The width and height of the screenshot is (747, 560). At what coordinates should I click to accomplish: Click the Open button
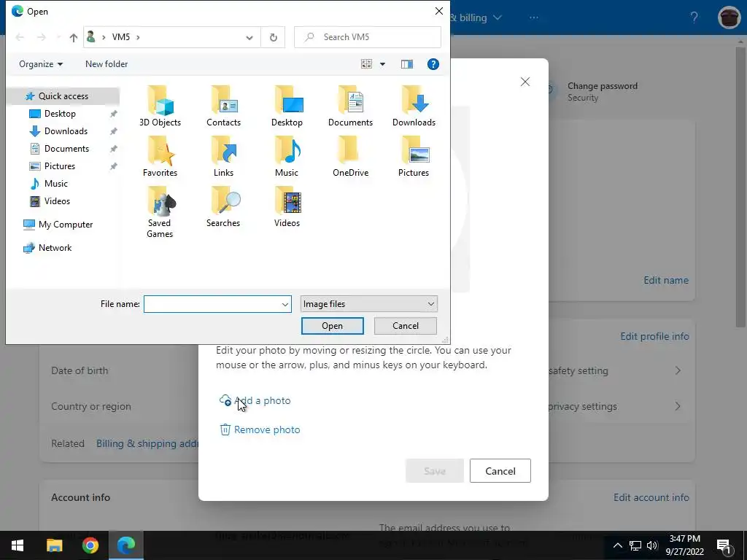tap(332, 326)
